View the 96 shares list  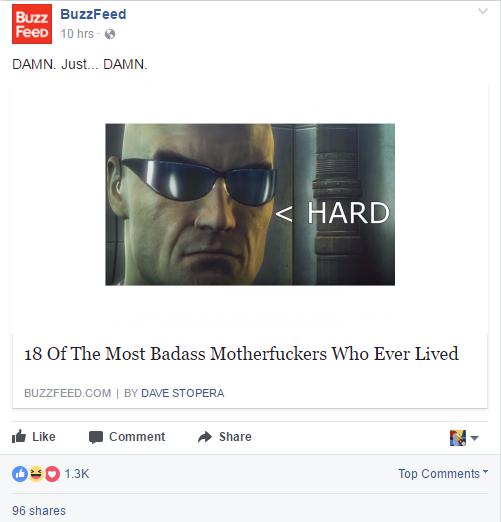(x=39, y=511)
